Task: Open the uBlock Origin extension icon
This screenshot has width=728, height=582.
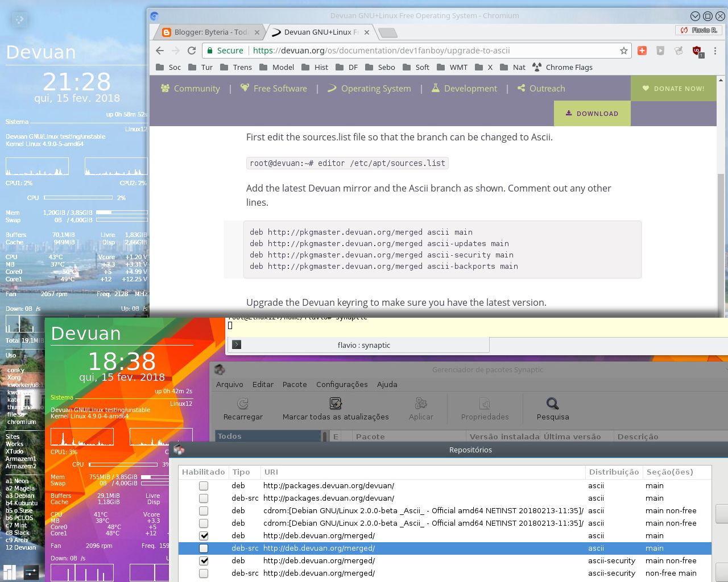Action: coord(696,51)
